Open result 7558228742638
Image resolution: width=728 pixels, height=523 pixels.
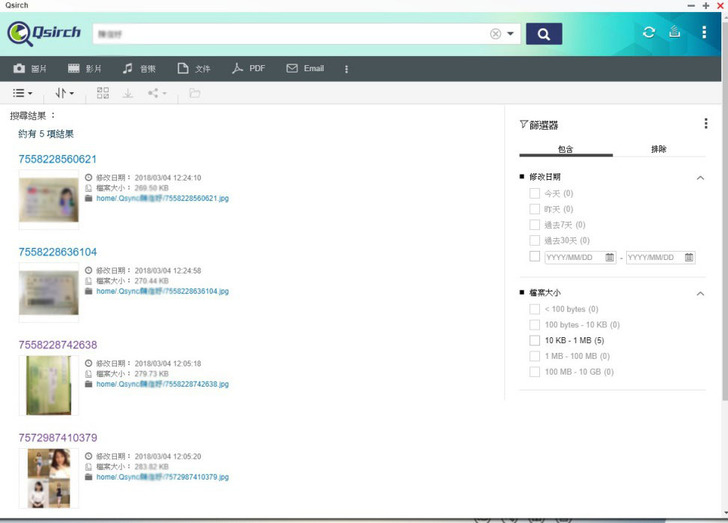[58, 345]
